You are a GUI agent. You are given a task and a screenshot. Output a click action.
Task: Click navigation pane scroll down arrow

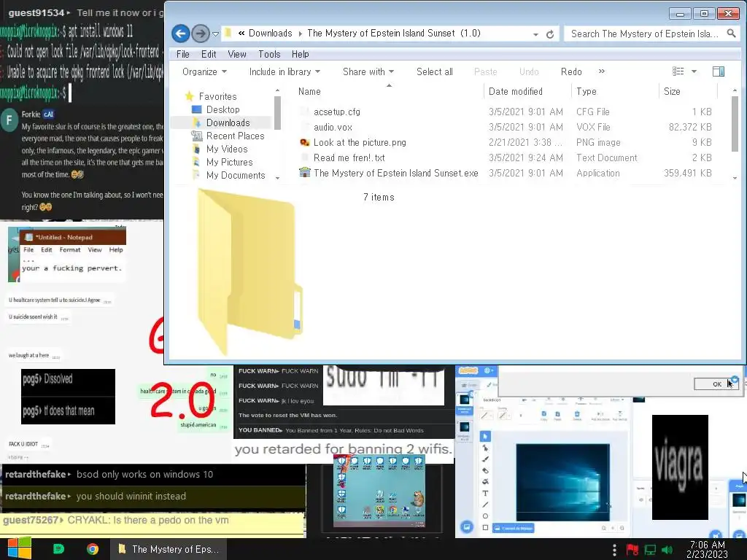click(x=277, y=178)
